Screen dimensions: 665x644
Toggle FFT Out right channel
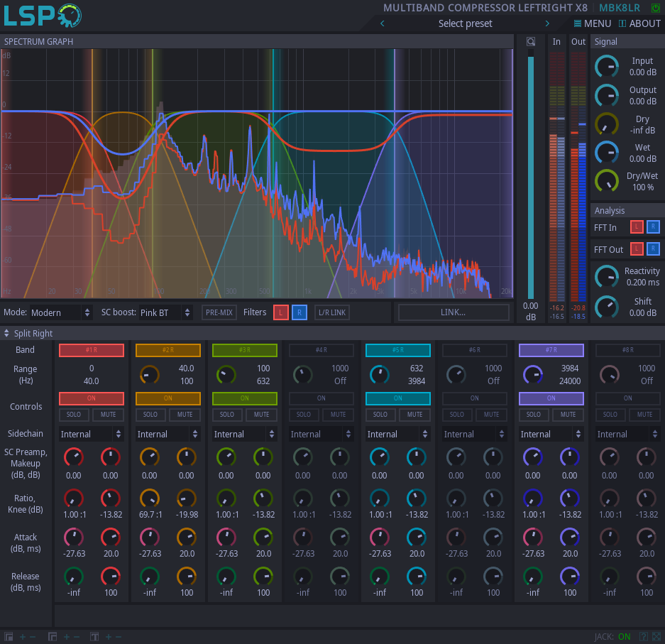pos(653,249)
